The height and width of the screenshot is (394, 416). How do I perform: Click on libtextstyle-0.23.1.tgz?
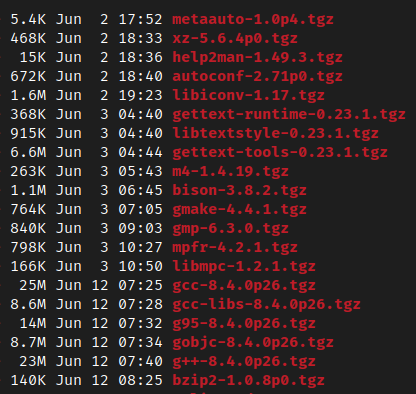(275, 133)
